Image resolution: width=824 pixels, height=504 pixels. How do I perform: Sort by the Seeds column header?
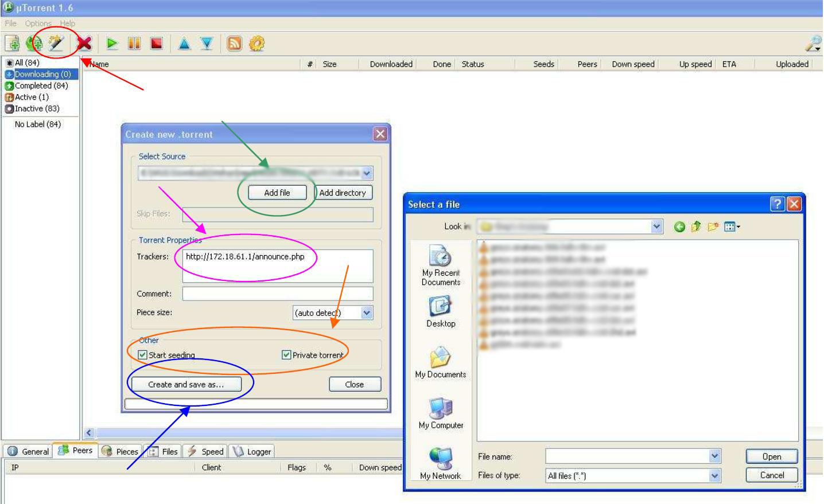coord(543,64)
